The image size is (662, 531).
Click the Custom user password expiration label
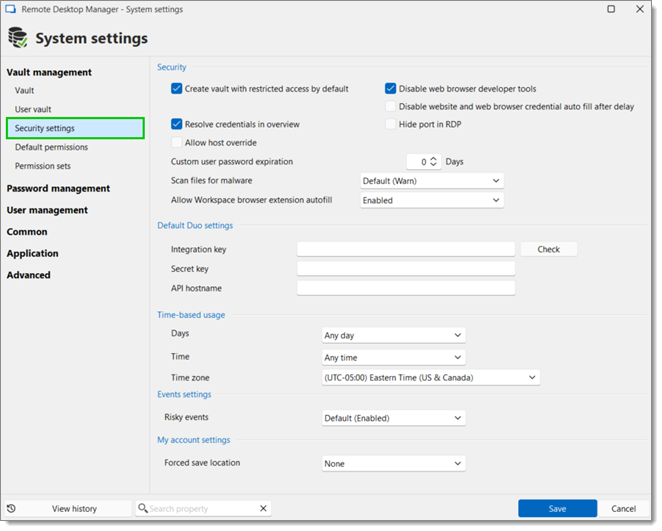232,162
